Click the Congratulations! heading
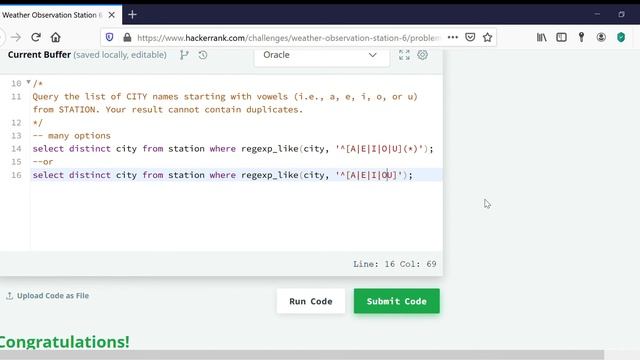 [64, 342]
